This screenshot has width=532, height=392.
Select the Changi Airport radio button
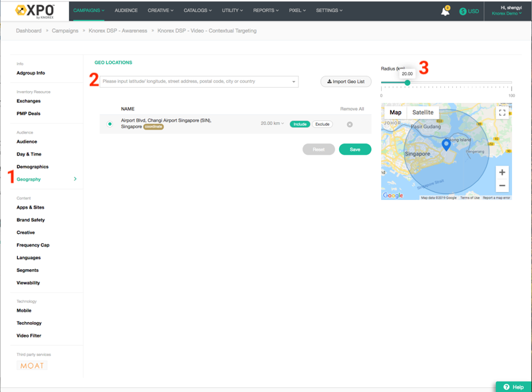coord(110,124)
